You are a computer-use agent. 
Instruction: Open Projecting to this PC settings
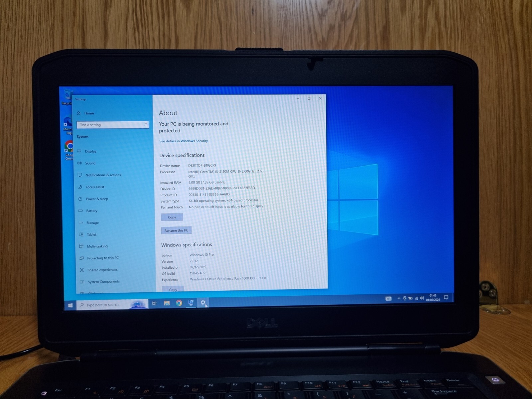coord(99,258)
